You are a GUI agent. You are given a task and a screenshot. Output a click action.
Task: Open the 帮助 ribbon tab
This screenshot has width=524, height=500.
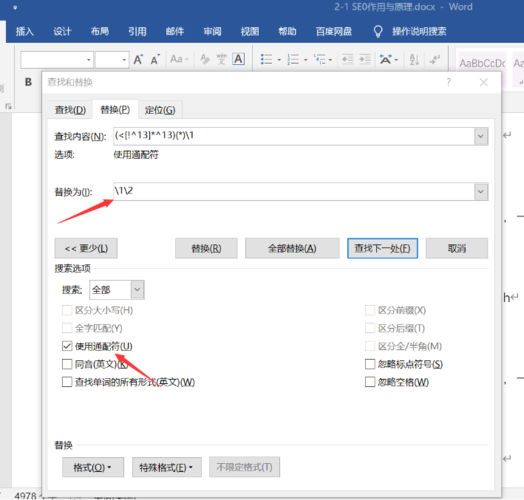coord(287,31)
